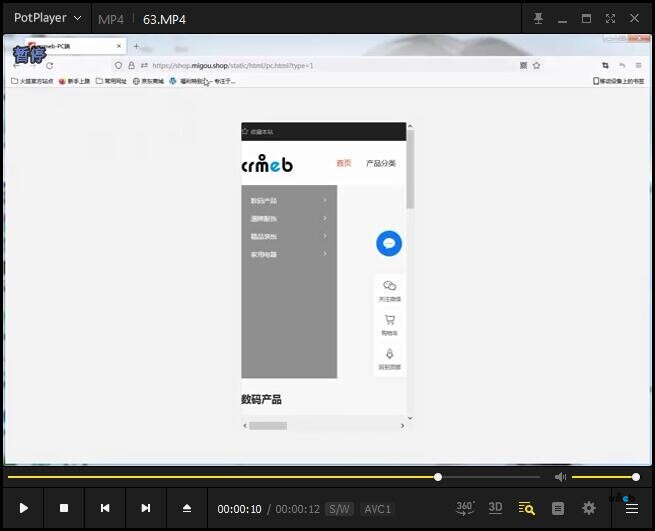Toggle S/W decoder indicator

[x=339, y=509]
